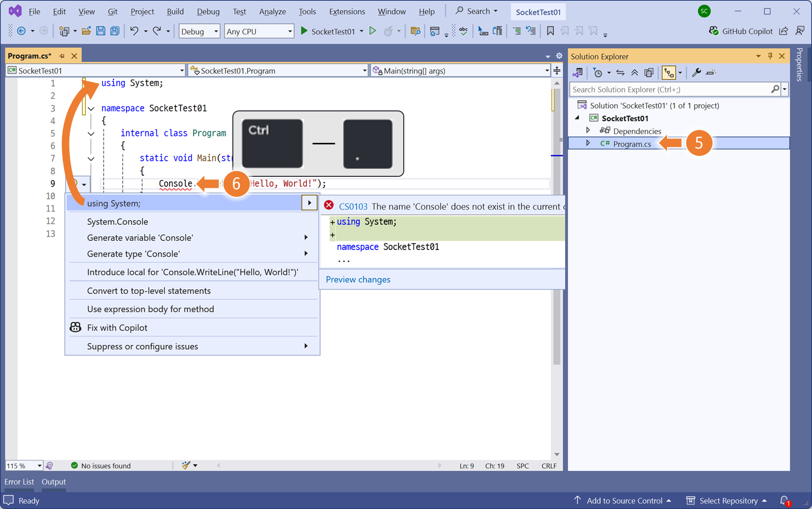Toggle the Track Active Item button
The width and height of the screenshot is (812, 509).
669,73
